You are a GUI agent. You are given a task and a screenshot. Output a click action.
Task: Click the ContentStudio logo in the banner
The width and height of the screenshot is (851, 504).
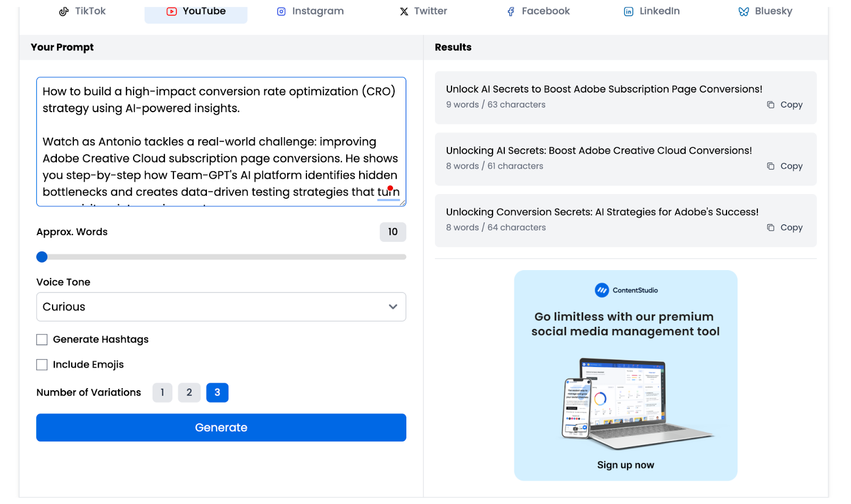(626, 290)
